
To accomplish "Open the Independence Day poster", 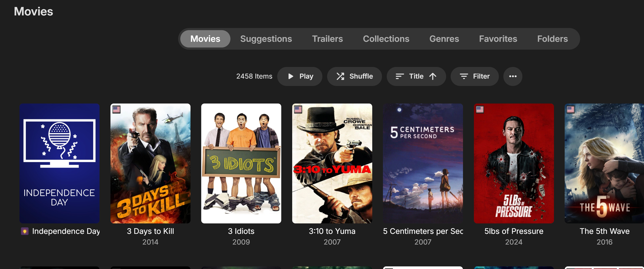I will coord(59,163).
